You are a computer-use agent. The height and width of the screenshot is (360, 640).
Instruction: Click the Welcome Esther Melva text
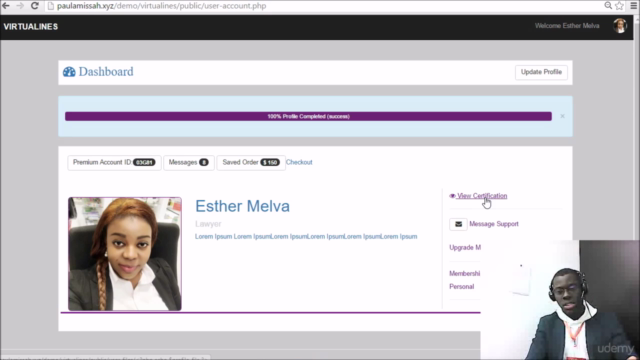click(567, 26)
